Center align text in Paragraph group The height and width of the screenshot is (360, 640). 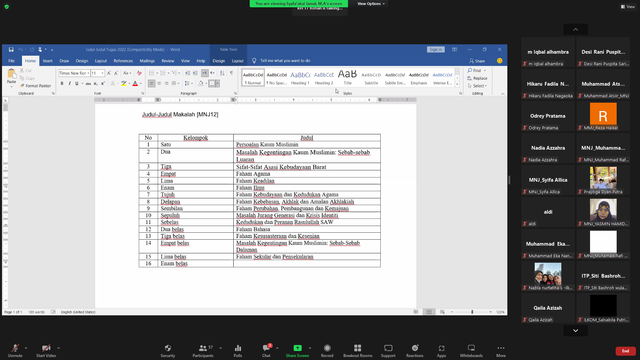tap(159, 84)
